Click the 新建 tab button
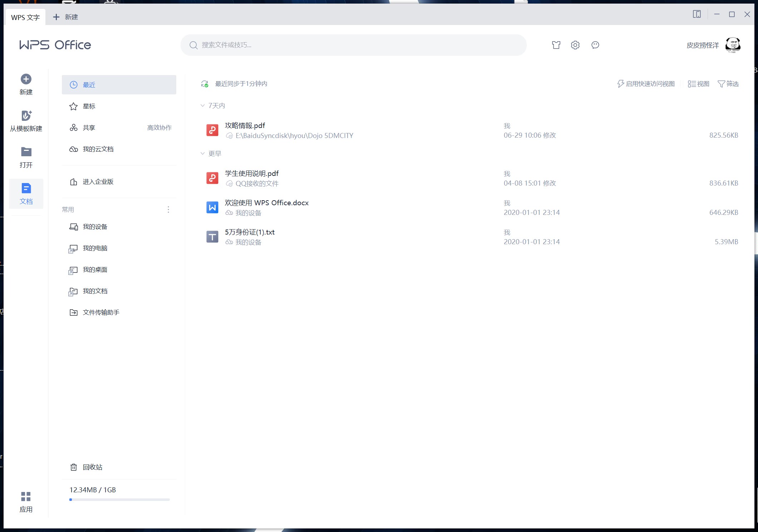758x532 pixels. (x=66, y=17)
